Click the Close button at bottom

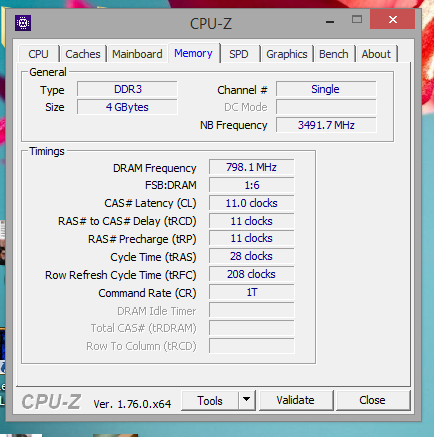372,400
